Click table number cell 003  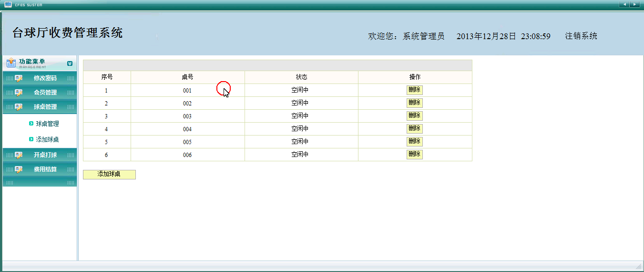click(x=187, y=116)
